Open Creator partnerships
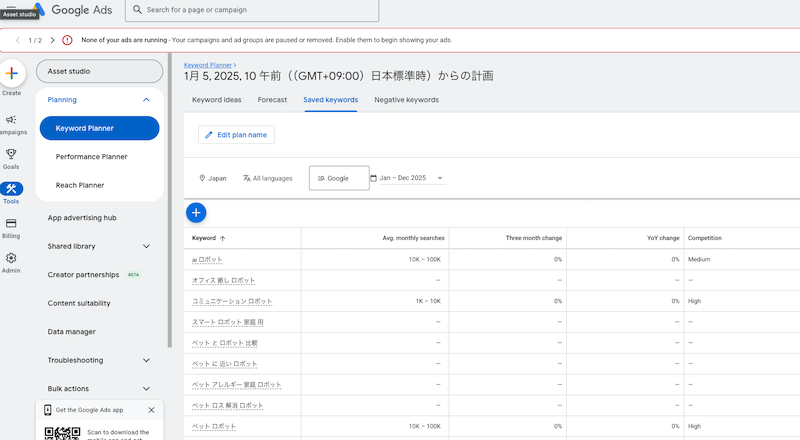The image size is (800, 440). [83, 275]
